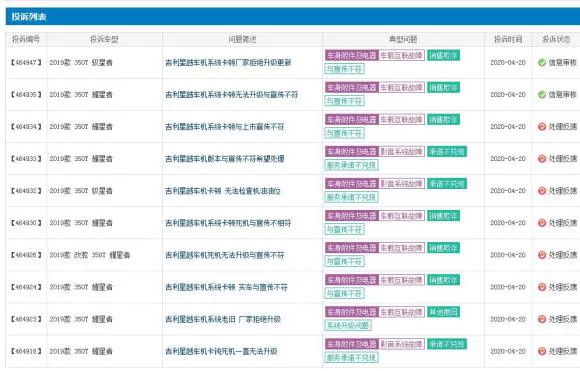Click red status icon for complaint 464928

tap(542, 255)
